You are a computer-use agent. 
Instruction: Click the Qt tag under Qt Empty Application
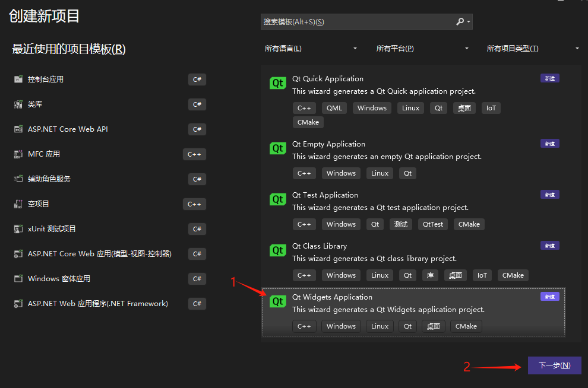[407, 173]
